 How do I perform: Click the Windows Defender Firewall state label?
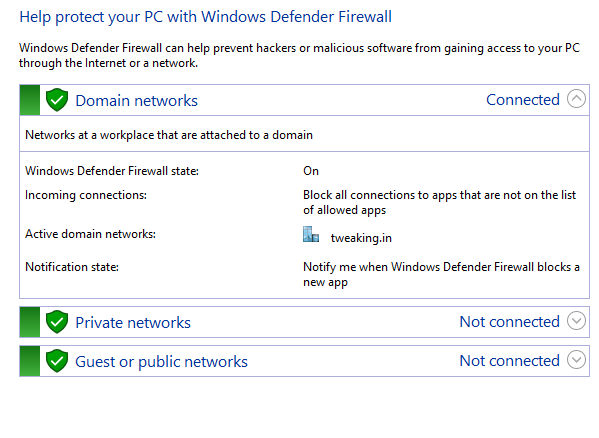tap(112, 171)
